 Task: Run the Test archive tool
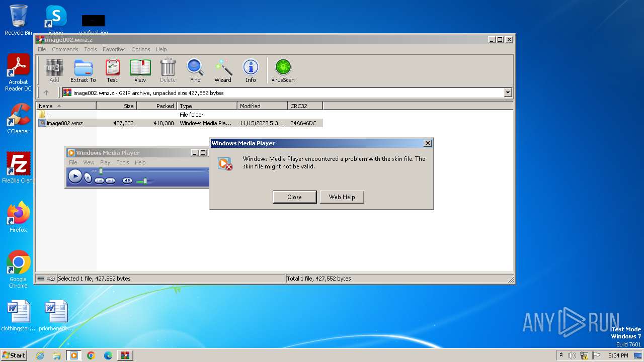click(x=112, y=70)
